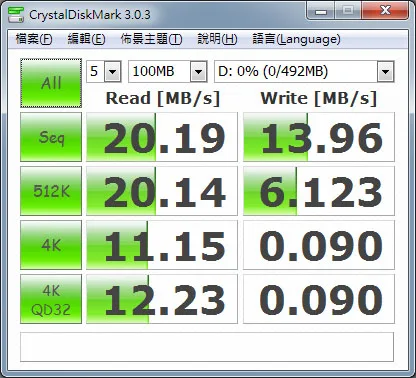Open the 語言(Language) menu
Viewport: 416px width, 378px height.
coord(296,39)
